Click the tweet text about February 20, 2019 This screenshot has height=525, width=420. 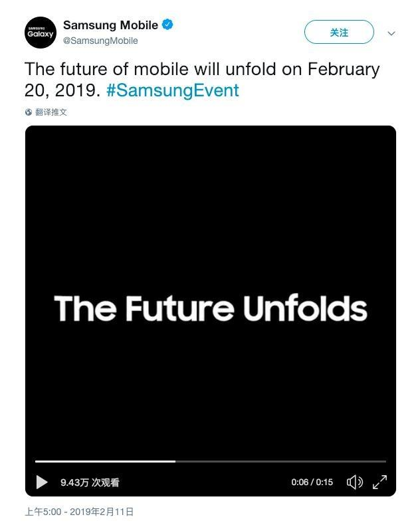pos(202,80)
